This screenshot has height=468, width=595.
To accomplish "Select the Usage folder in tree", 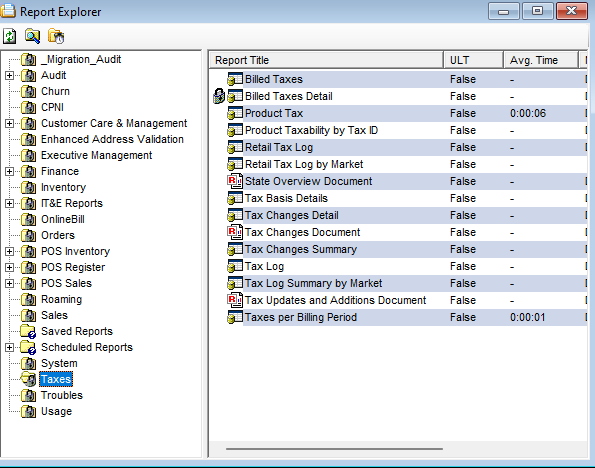I will 56,411.
